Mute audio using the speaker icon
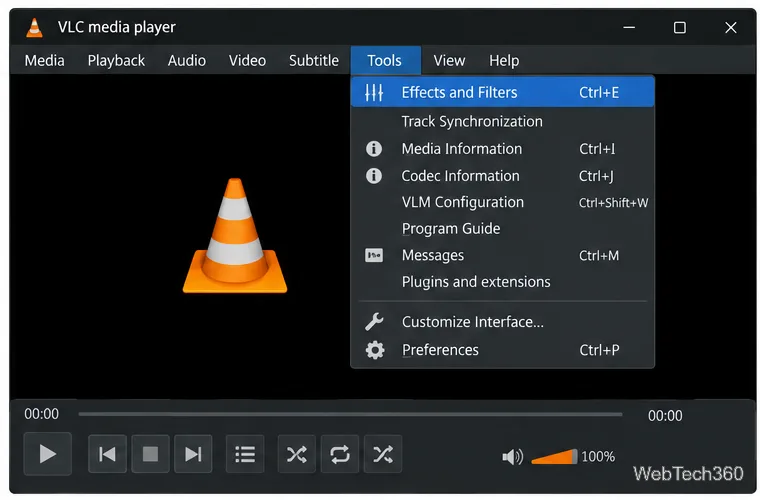760x500 pixels. coord(513,456)
